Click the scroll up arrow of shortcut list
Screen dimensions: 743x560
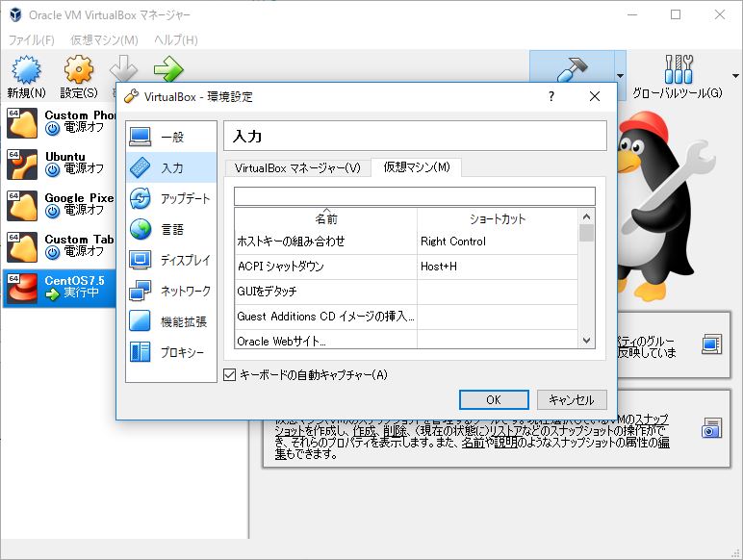click(x=587, y=216)
